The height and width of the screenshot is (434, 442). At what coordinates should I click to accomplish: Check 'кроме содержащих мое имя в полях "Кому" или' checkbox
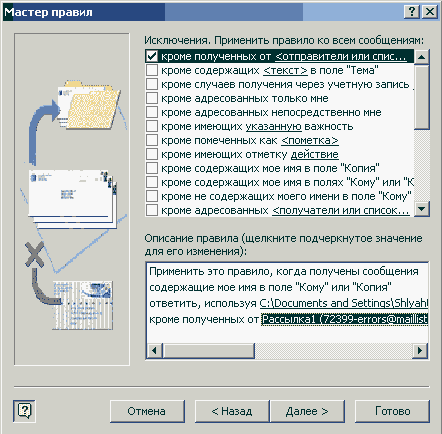coord(152,182)
